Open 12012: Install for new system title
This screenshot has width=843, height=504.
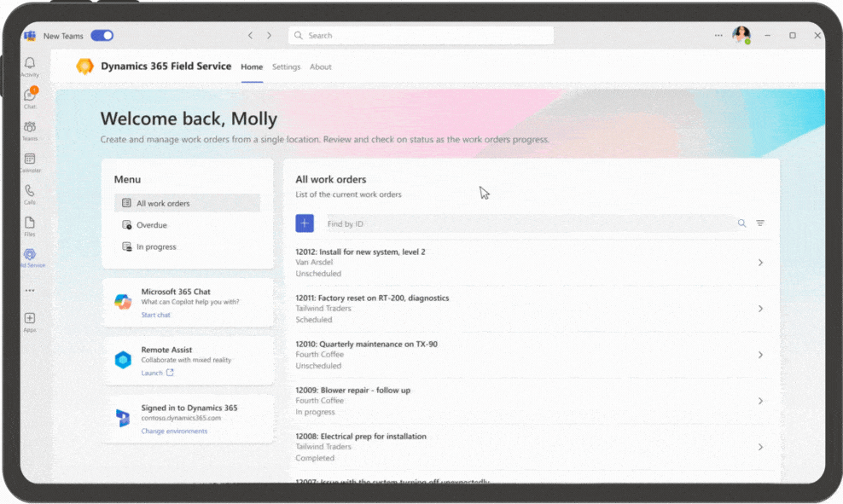(360, 252)
